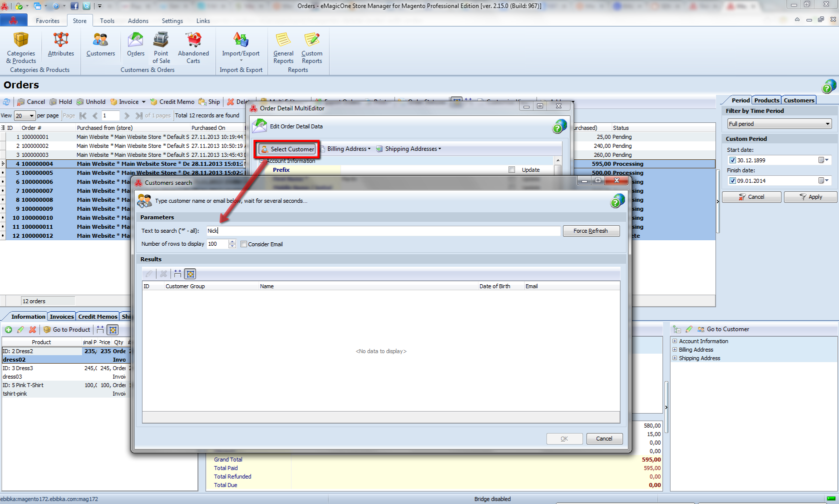This screenshot has height=504, width=839.
Task: Click Credit Memo in orders toolbar
Action: tap(172, 102)
